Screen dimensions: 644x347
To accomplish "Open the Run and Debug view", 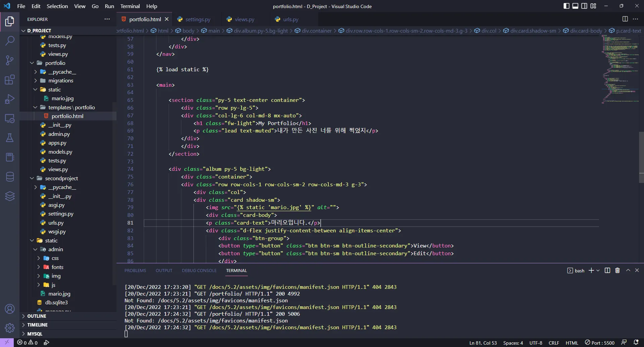I will 10,99.
